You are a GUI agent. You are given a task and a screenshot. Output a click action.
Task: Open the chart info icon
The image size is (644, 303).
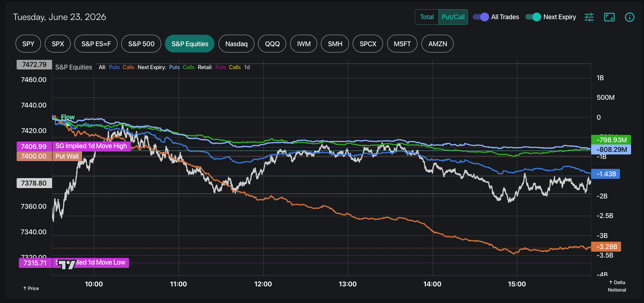[630, 17]
